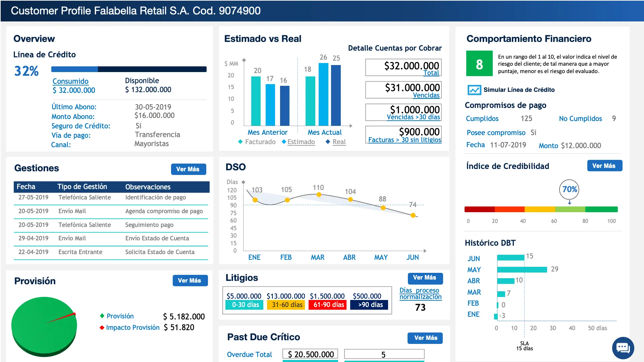Click the Simular Línea de Crédito chart icon
The width and height of the screenshot is (644, 362).
pos(474,90)
